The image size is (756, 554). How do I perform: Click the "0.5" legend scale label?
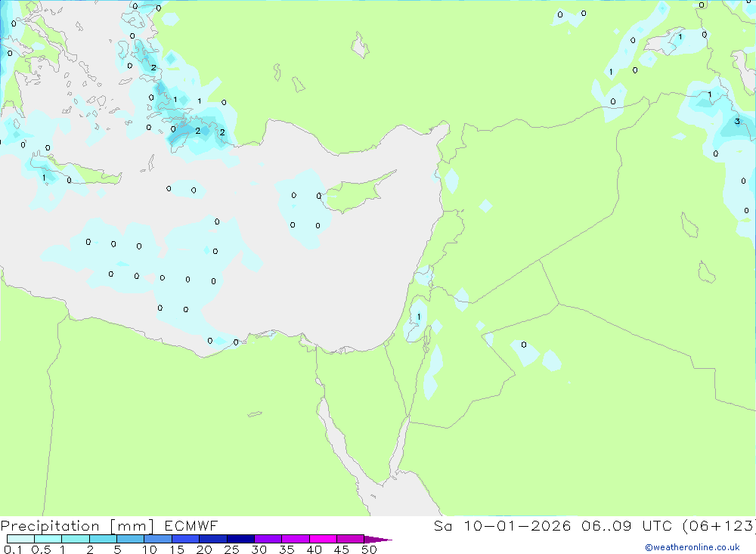click(41, 549)
